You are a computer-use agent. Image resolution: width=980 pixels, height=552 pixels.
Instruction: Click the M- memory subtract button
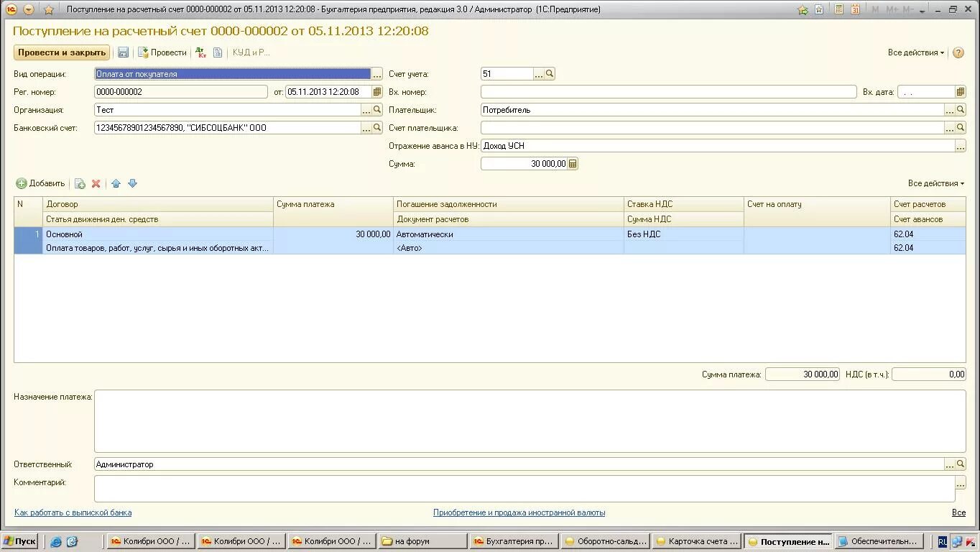pyautogui.click(x=908, y=9)
